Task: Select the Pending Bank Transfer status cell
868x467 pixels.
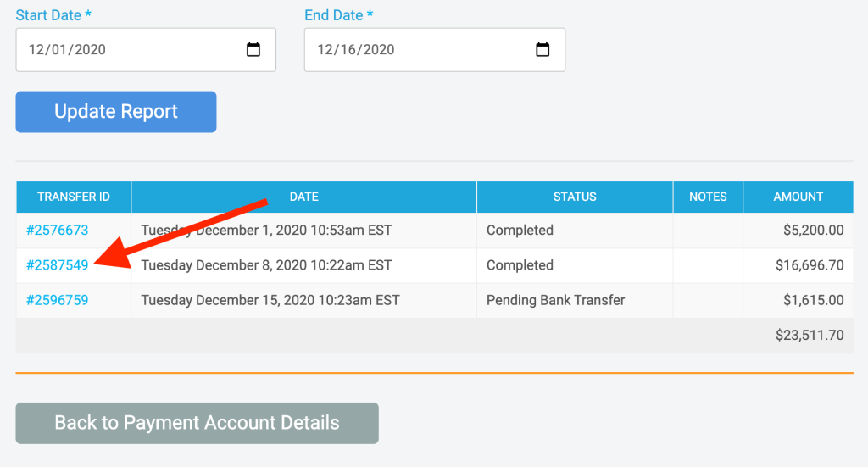Action: click(575, 300)
